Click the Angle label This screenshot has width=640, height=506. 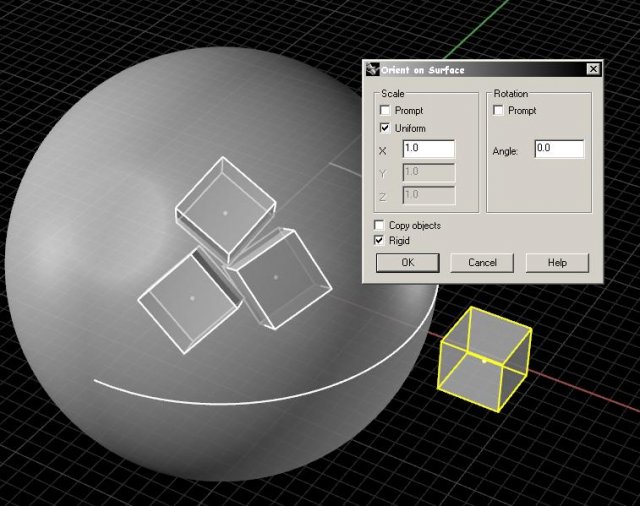pyautogui.click(x=505, y=151)
